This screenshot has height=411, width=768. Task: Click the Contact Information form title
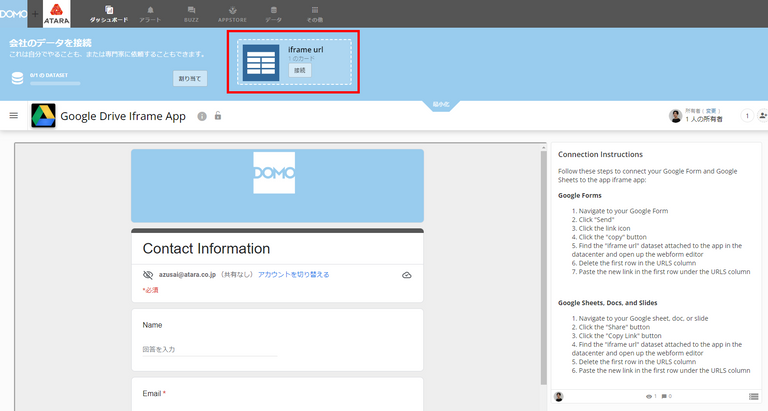tap(206, 248)
